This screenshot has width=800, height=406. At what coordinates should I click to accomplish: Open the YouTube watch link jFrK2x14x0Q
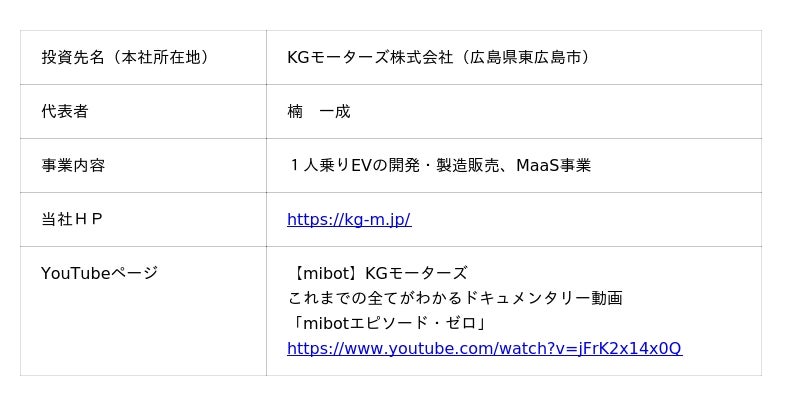(484, 348)
